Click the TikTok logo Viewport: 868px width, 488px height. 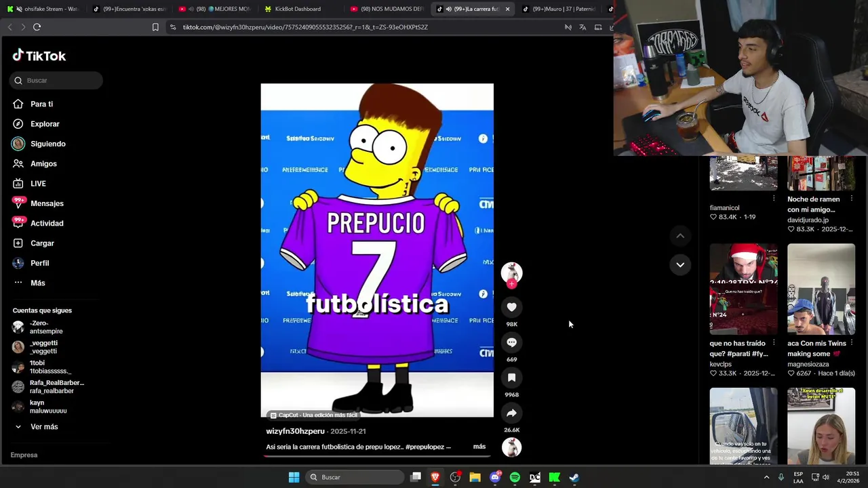[x=39, y=56]
